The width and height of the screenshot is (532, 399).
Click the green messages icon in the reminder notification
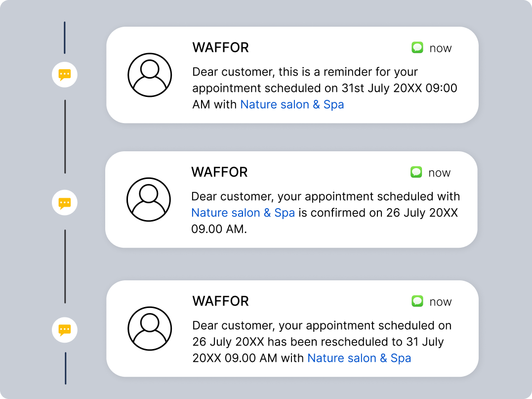pos(417,47)
